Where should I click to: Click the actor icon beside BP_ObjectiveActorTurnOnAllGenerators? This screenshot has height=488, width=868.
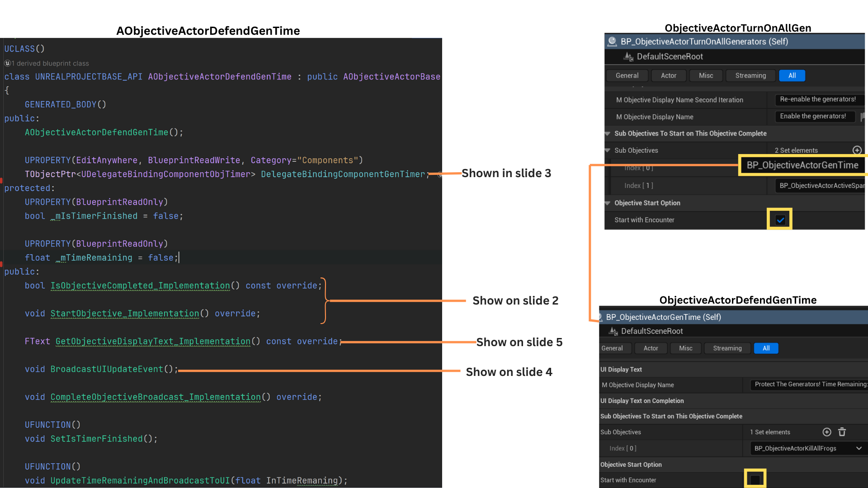point(612,42)
